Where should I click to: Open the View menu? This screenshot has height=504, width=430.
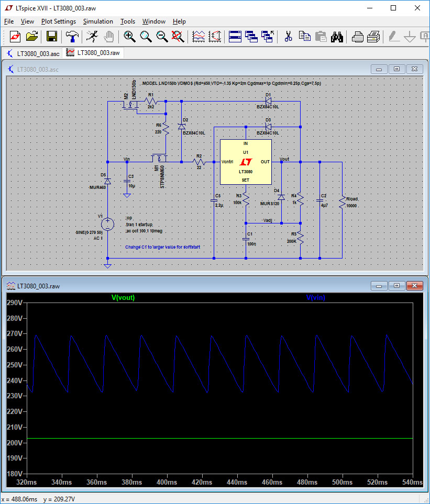[x=27, y=21]
